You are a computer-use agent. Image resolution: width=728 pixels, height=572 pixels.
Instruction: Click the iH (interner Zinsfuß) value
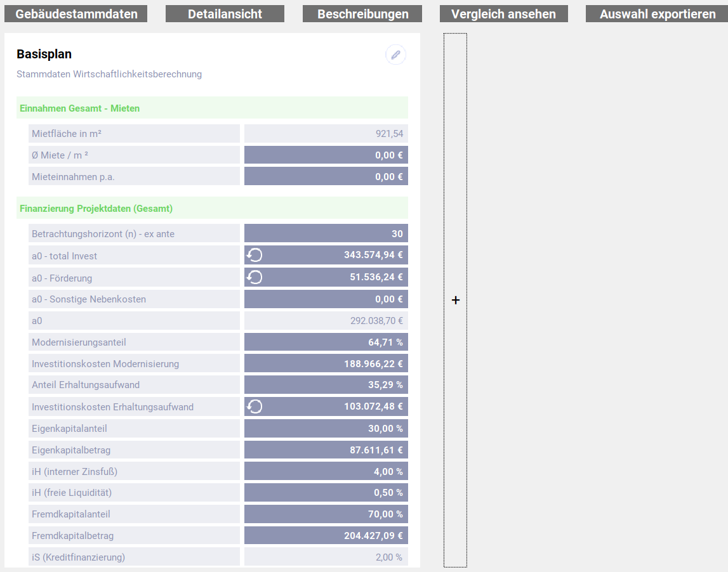coord(326,472)
